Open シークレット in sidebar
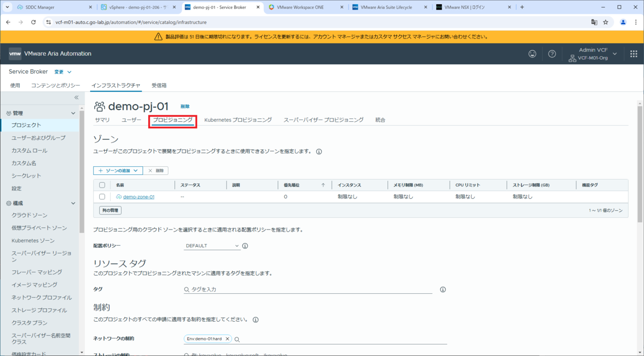The image size is (644, 356). tap(26, 176)
